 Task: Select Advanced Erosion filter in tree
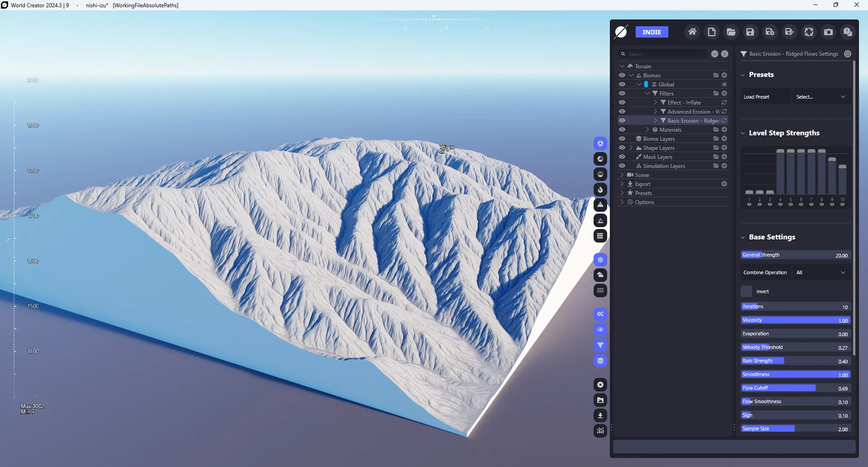point(693,111)
